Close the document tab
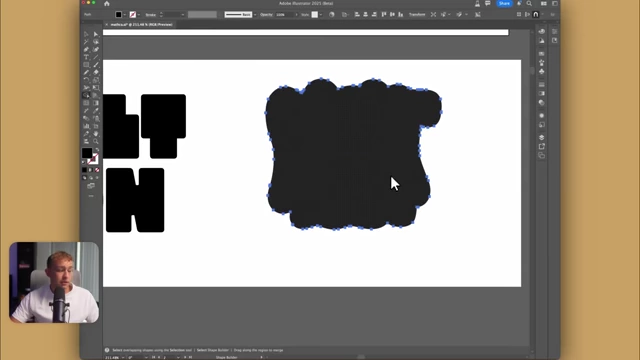The image size is (640, 360). [x=107, y=24]
